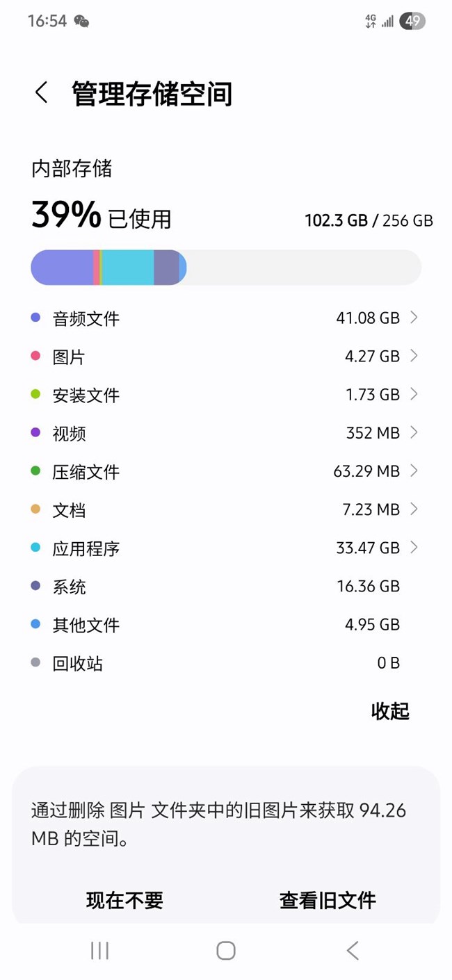The height and width of the screenshot is (980, 452).
Task: Expand the 应用程序 row chevron
Action: pyautogui.click(x=414, y=548)
